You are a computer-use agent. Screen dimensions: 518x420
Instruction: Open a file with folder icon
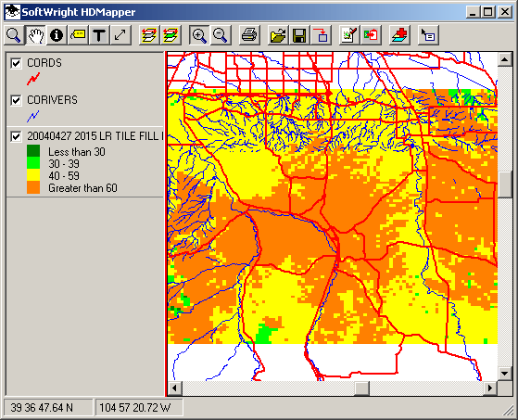pos(277,35)
